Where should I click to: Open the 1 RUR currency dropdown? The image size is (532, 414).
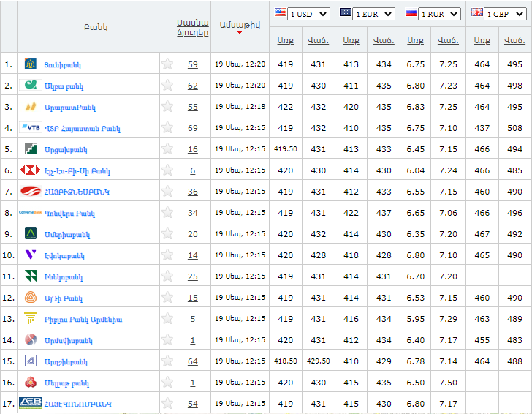pyautogui.click(x=440, y=14)
